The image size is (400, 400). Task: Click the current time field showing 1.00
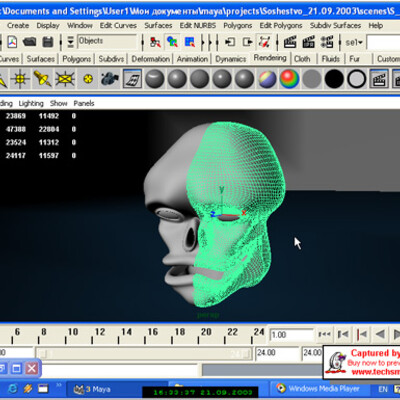[x=292, y=334]
